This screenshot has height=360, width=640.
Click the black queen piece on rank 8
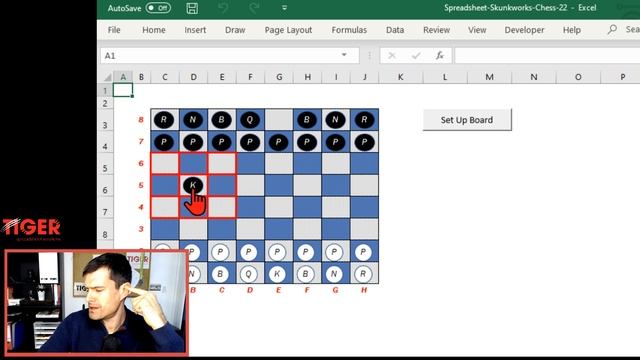pos(250,120)
